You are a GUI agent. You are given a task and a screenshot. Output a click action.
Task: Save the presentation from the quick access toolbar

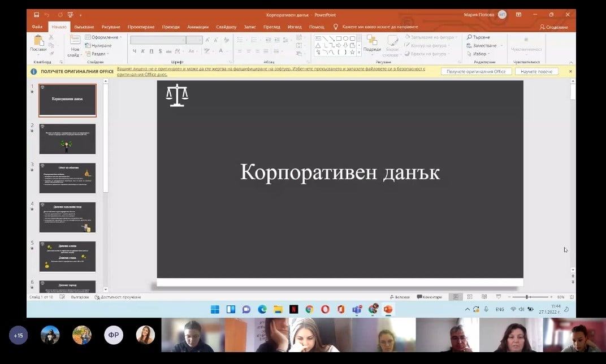(36, 15)
